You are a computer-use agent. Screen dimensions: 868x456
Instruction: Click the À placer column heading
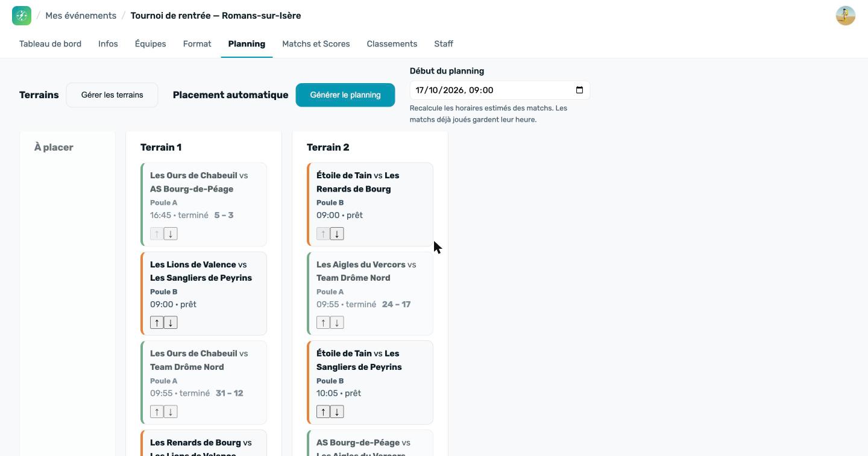click(54, 148)
